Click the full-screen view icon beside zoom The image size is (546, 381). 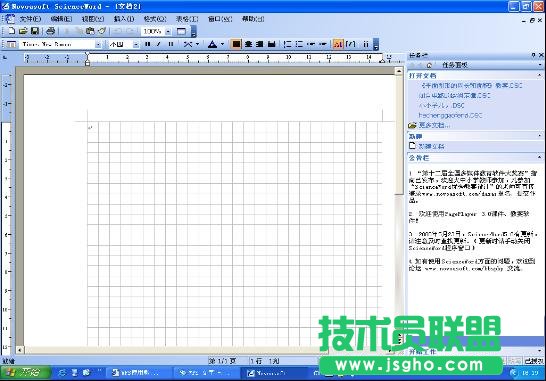[181, 31]
